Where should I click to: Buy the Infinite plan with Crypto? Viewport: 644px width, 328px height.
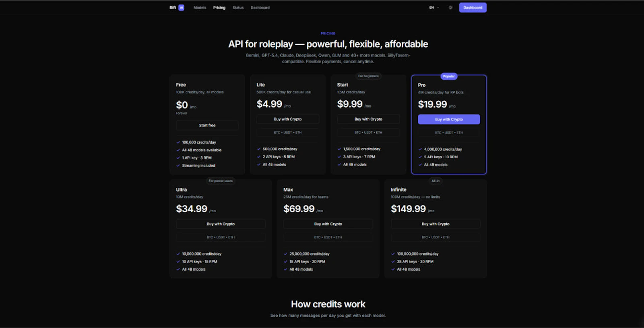coord(436,224)
